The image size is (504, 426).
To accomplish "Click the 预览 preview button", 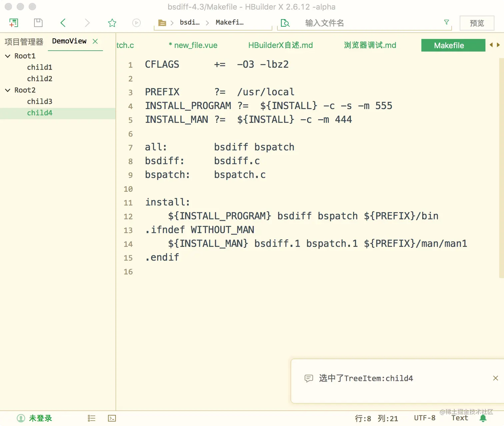I will [x=477, y=23].
